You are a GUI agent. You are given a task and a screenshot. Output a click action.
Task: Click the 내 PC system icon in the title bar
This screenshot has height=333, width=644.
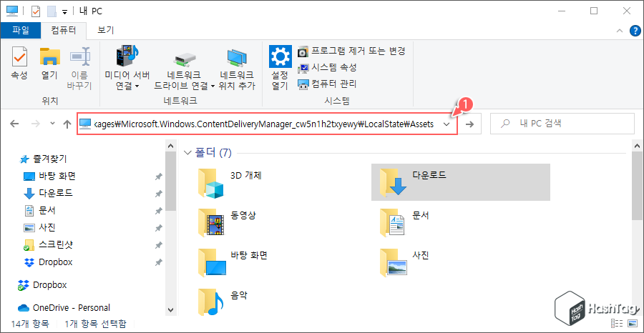[x=12, y=11]
